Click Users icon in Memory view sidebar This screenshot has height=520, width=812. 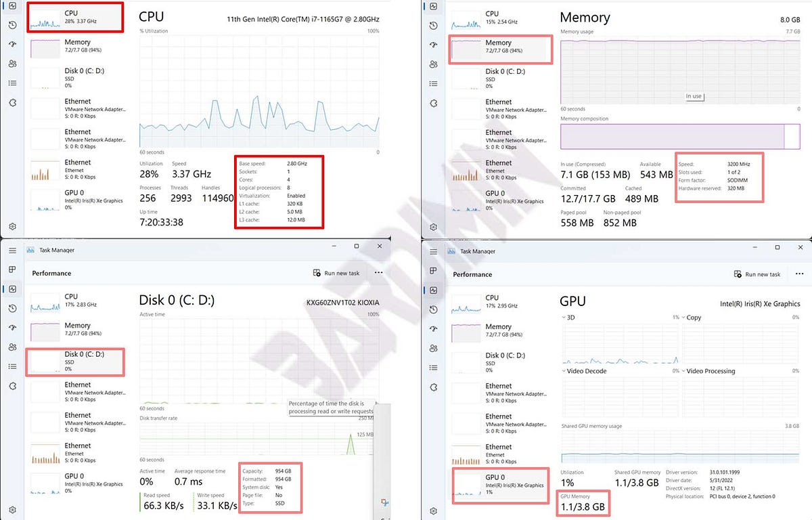pos(433,64)
